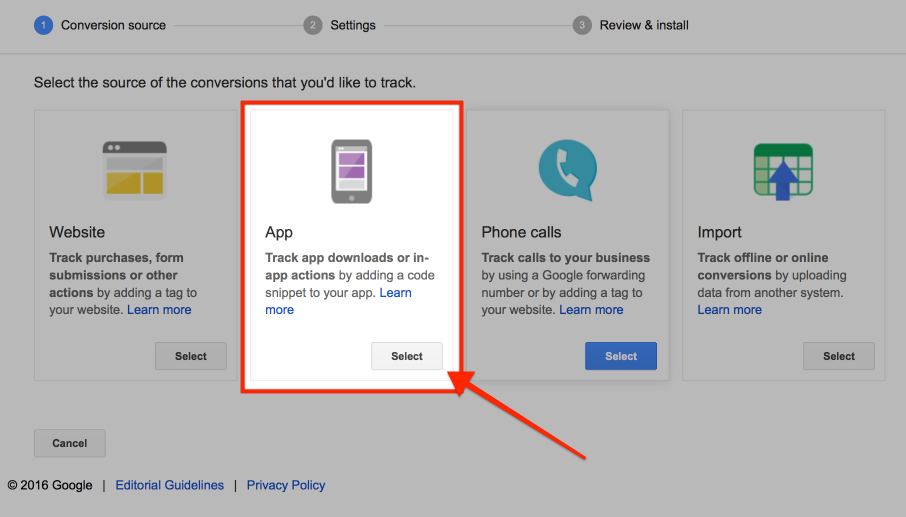Screen dimensions: 906x517
Task: Open the Editorial Guidelines link
Action: tap(170, 485)
